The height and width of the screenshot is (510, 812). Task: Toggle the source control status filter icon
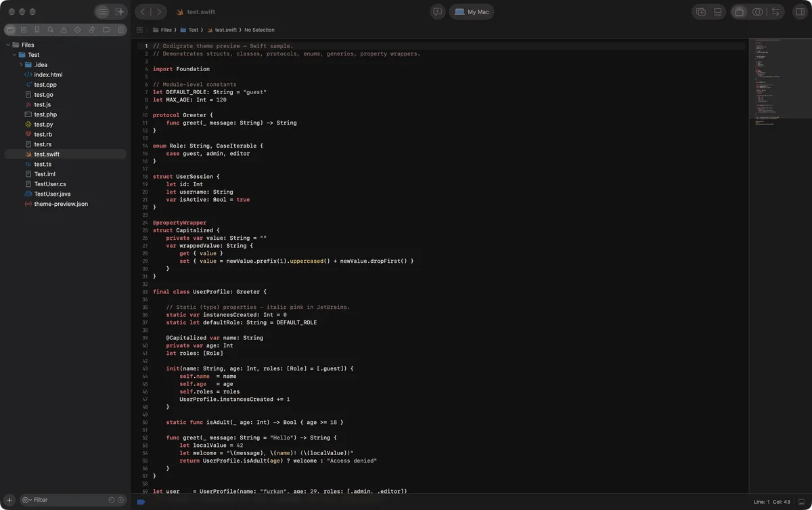[x=120, y=500]
